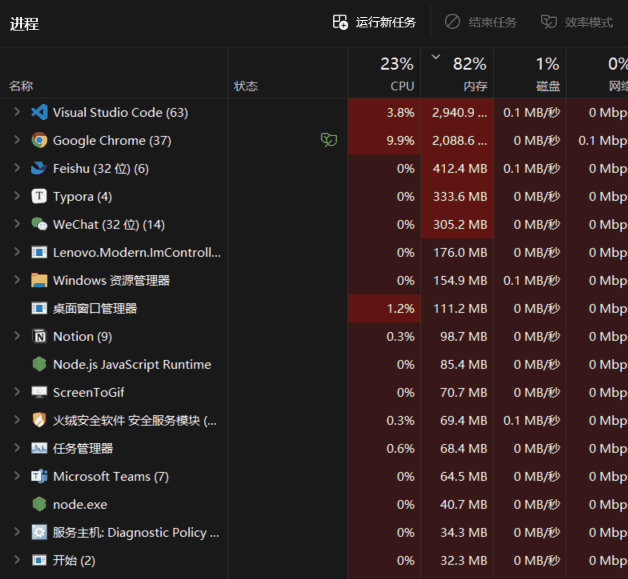Click the 2,940.9 memory cell for VS Code

coord(457,113)
